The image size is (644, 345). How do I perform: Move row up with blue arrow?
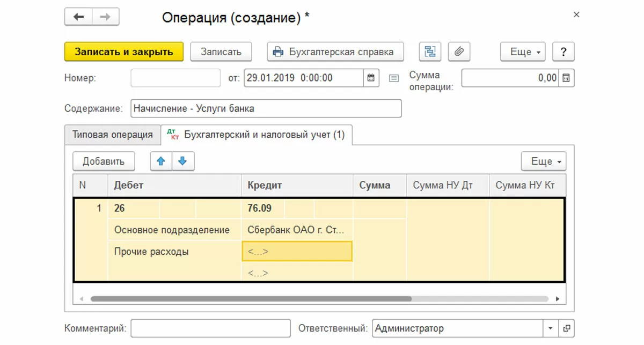[x=161, y=161]
